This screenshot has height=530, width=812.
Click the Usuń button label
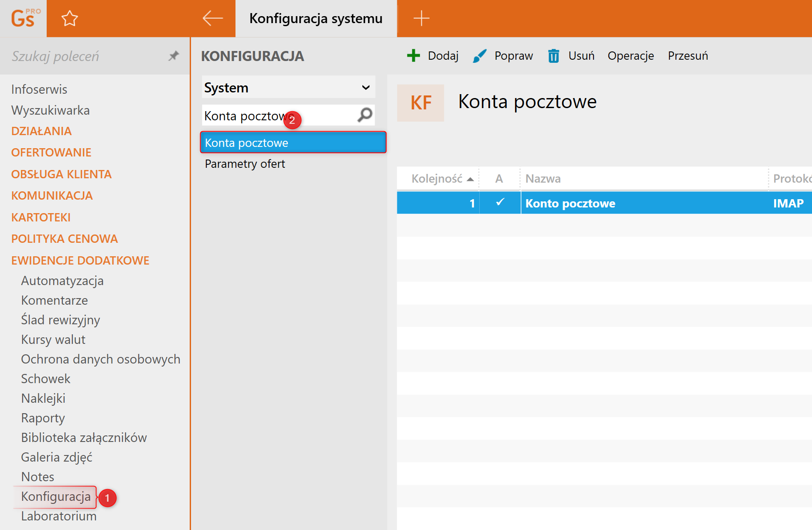point(581,56)
